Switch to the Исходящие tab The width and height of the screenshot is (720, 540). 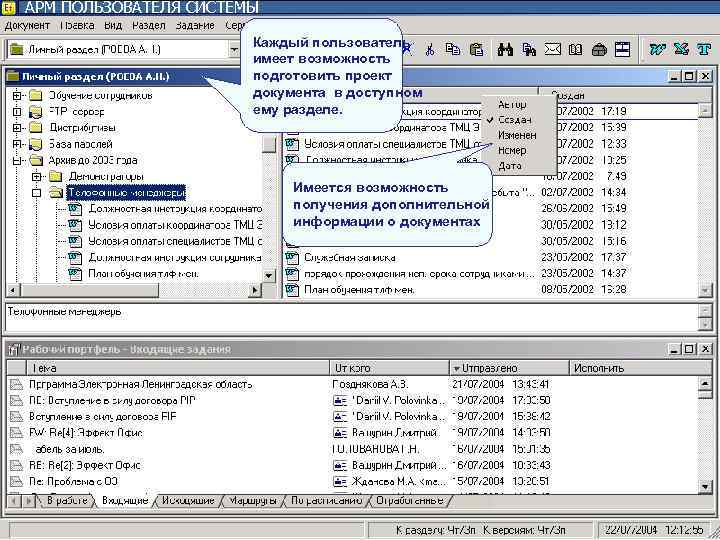188,501
